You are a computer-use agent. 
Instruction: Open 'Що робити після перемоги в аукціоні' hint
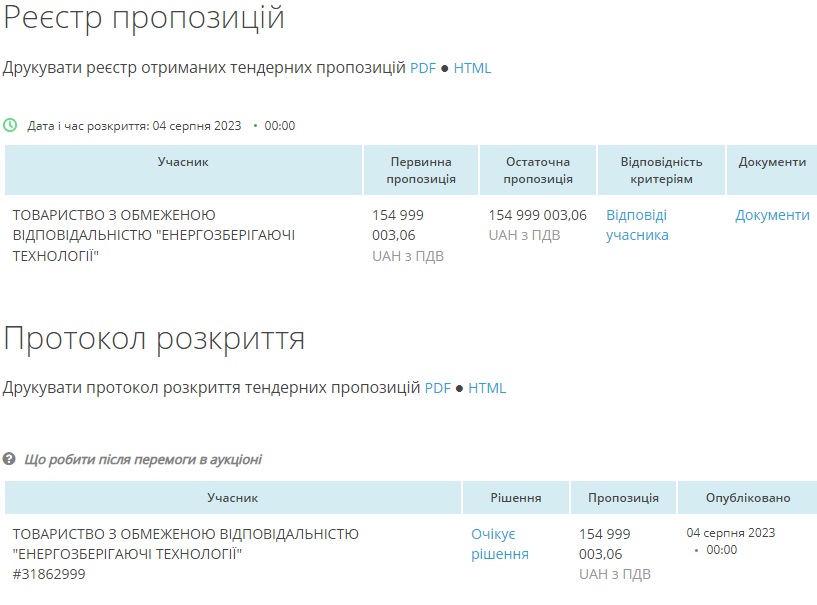click(143, 459)
